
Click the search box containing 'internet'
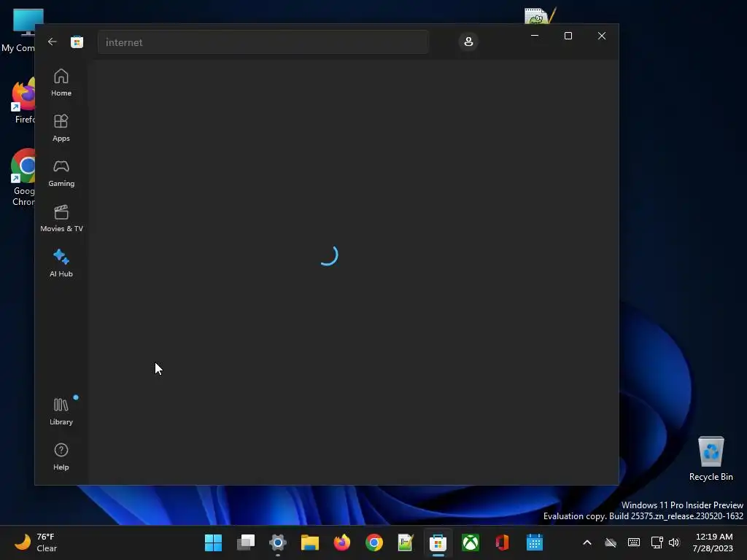[263, 42]
